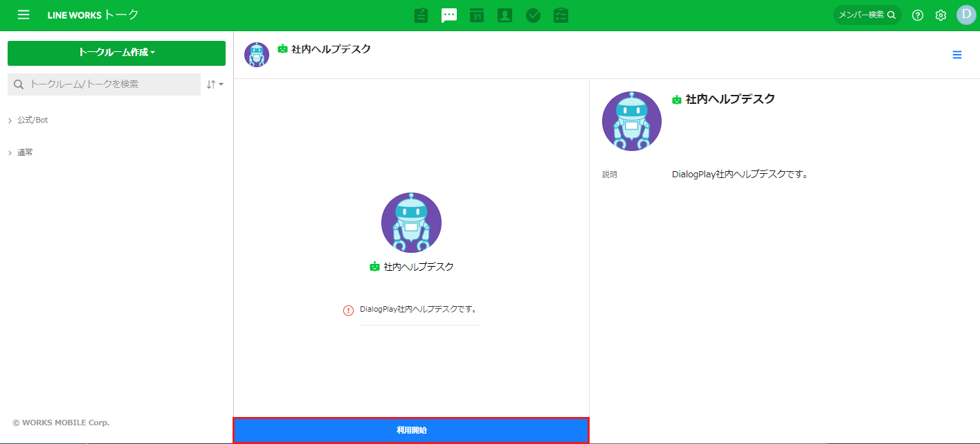Open the Survey clipboard icon in top navigation
This screenshot has width=980, height=444.
coord(561,15)
